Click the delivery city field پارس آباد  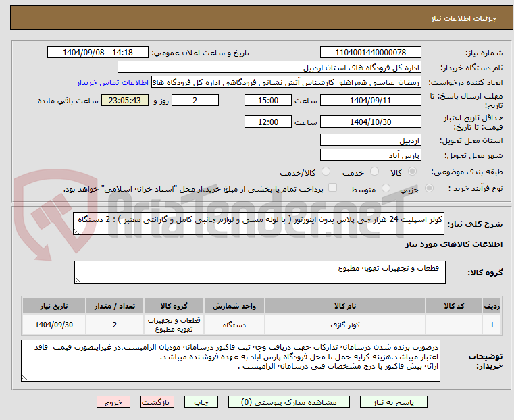click(370, 155)
